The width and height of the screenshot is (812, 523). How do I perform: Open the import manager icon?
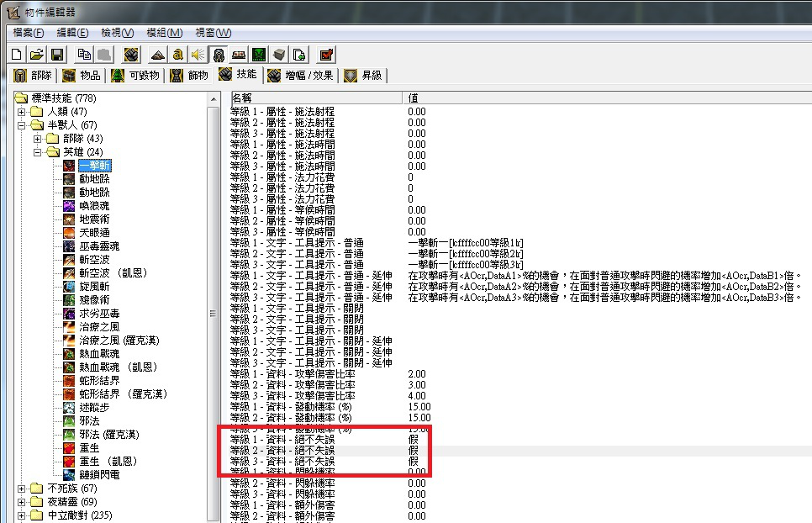pos(300,55)
